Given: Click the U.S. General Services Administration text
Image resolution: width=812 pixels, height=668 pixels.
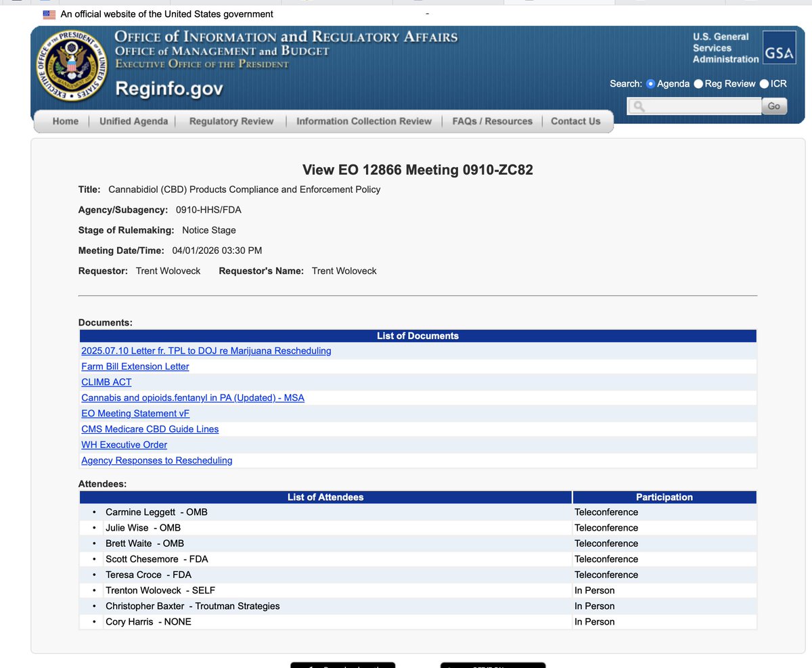Looking at the screenshot, I should coord(725,48).
